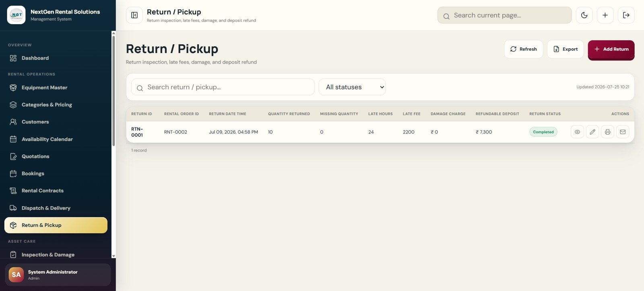
Task: Open the All statuses dropdown
Action: point(352,87)
